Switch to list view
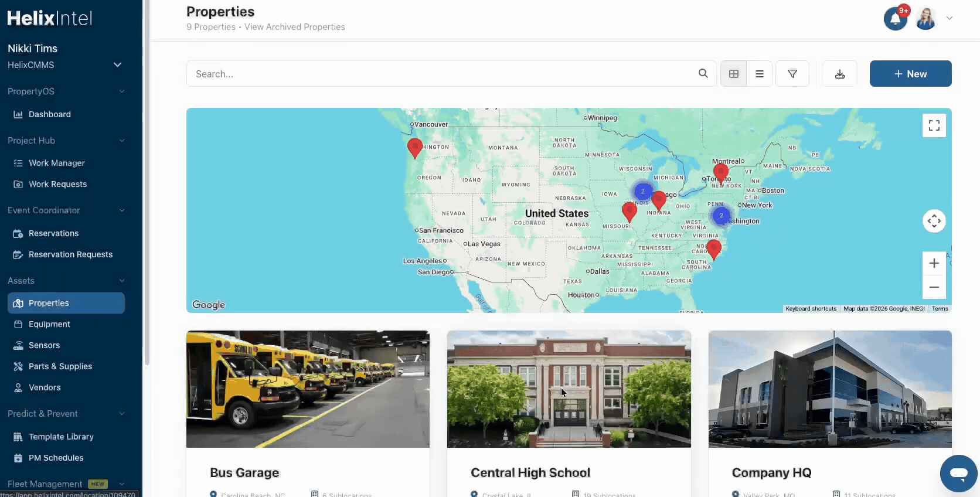The height and width of the screenshot is (497, 980). click(760, 74)
